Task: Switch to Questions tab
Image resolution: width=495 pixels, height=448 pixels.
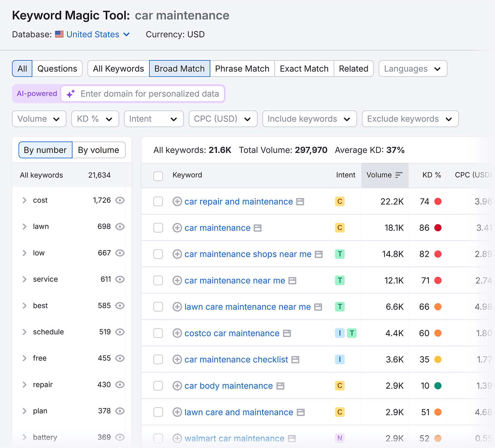Action: (x=57, y=69)
